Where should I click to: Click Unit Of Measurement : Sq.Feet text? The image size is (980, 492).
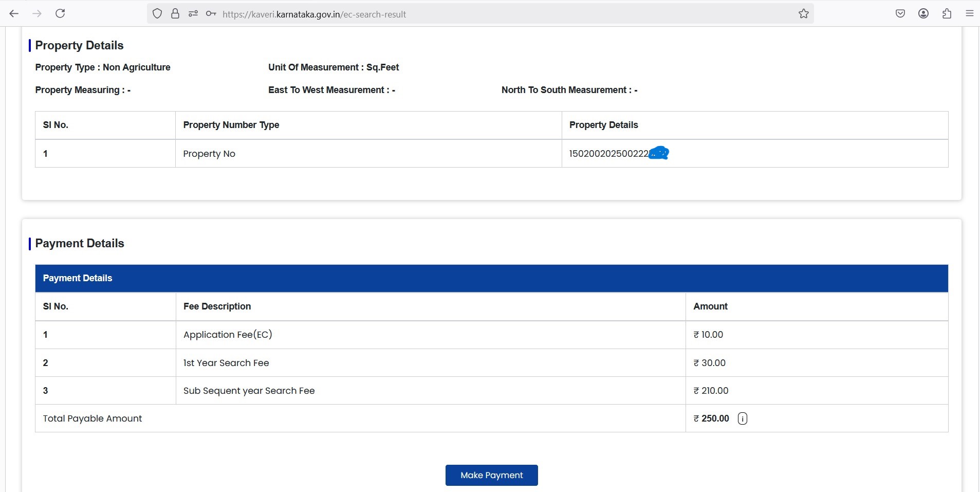334,67
